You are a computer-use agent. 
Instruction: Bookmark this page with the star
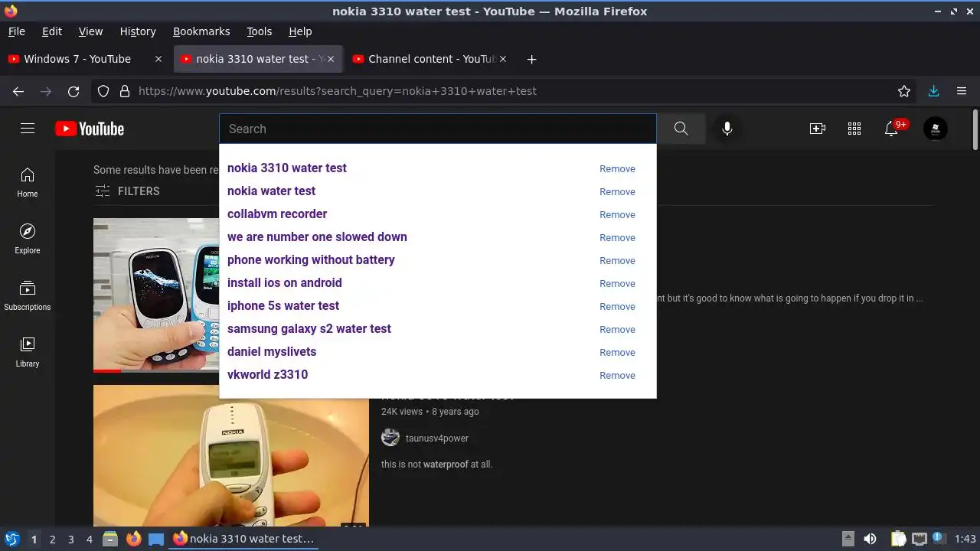pos(904,91)
